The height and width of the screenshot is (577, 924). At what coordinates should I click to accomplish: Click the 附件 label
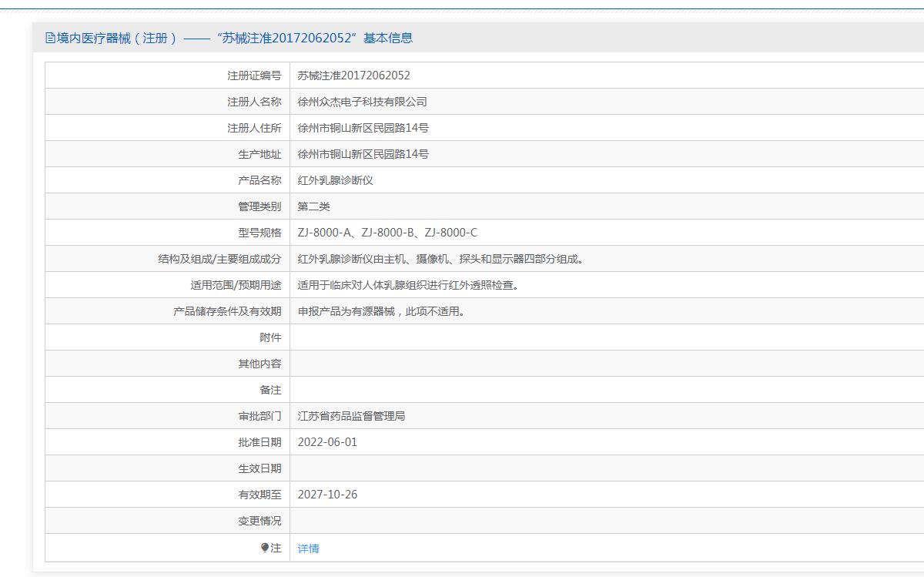pyautogui.click(x=270, y=337)
